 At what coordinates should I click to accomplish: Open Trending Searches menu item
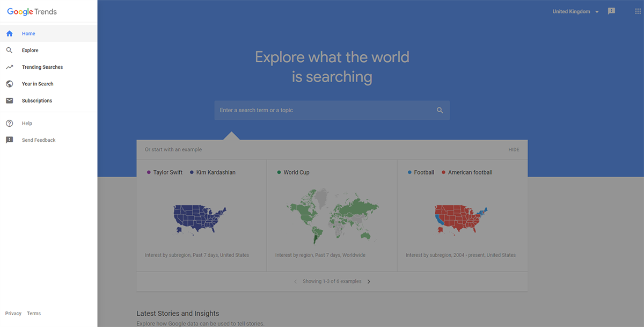[42, 67]
